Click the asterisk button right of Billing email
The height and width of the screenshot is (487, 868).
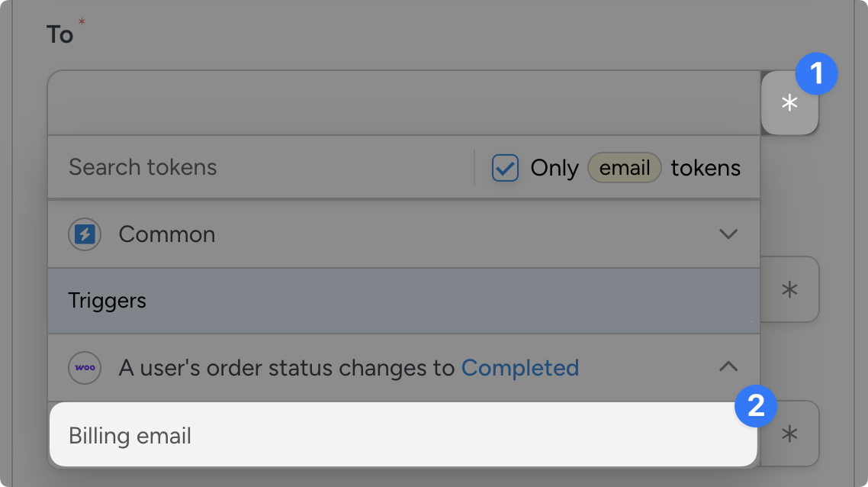pyautogui.click(x=790, y=434)
